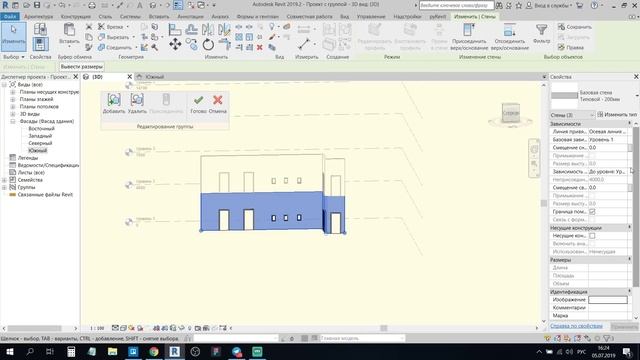Click Добавить to add element to group
Image resolution: width=640 pixels, height=360 pixels.
pyautogui.click(x=114, y=103)
